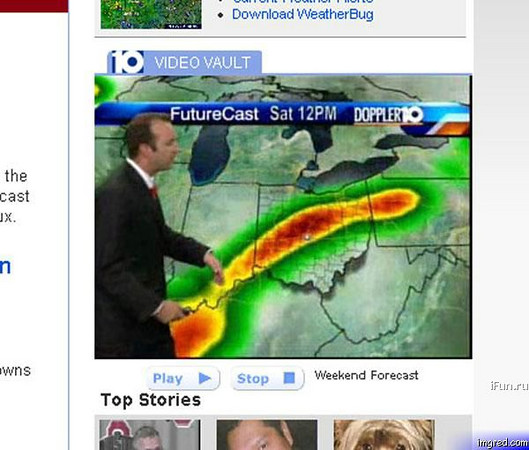Click the Weekend Forecast caption
The image size is (529, 450).
point(366,375)
